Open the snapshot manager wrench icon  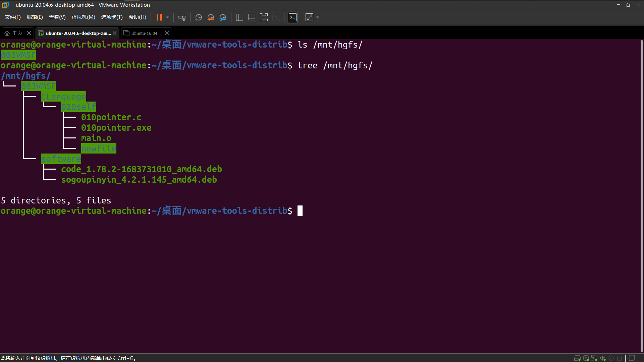tap(223, 17)
